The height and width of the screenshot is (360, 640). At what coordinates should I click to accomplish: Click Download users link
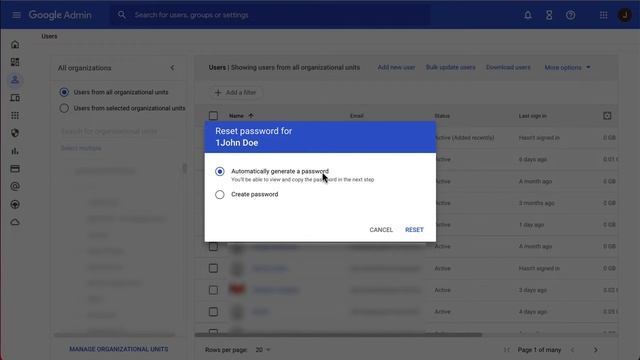click(x=508, y=67)
